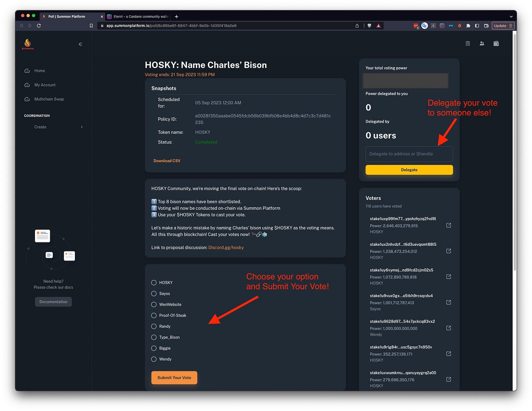This screenshot has height=411, width=532.
Task: Click the Summon flame logo
Action: tap(27, 44)
